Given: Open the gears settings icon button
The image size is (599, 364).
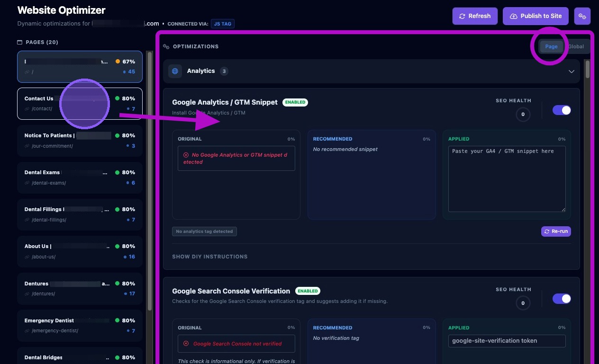Looking at the screenshot, I should [x=582, y=16].
